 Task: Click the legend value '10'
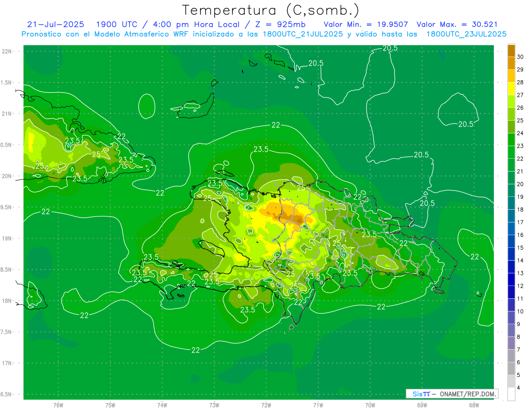(520, 312)
